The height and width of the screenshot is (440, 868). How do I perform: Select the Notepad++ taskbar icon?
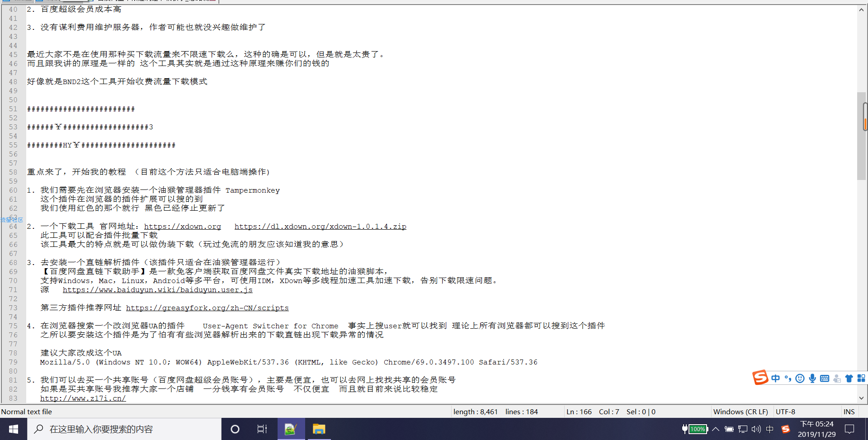click(290, 429)
